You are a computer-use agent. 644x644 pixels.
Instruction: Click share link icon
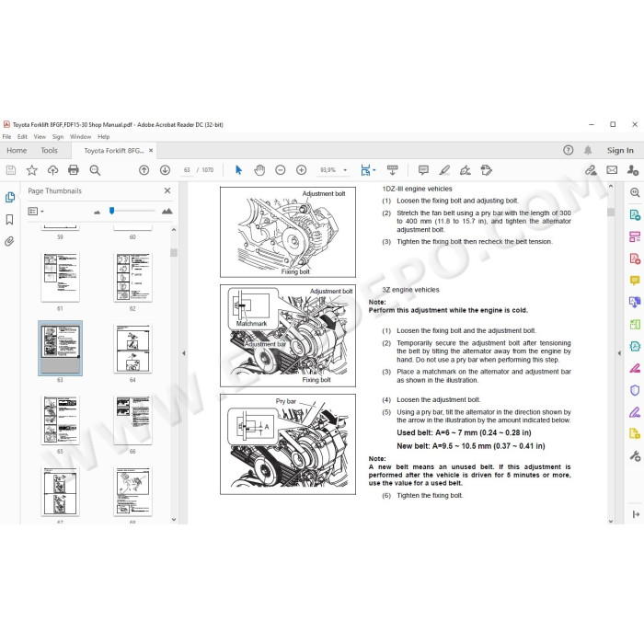tap(591, 170)
